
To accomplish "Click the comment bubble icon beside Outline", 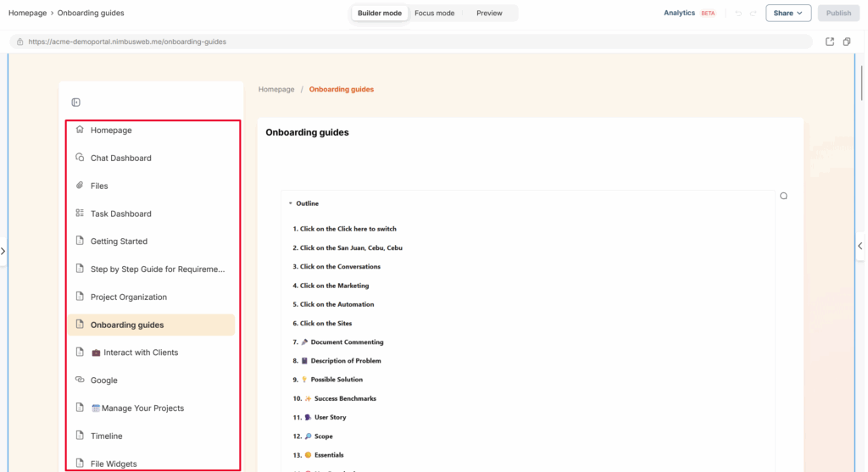I will tap(783, 196).
